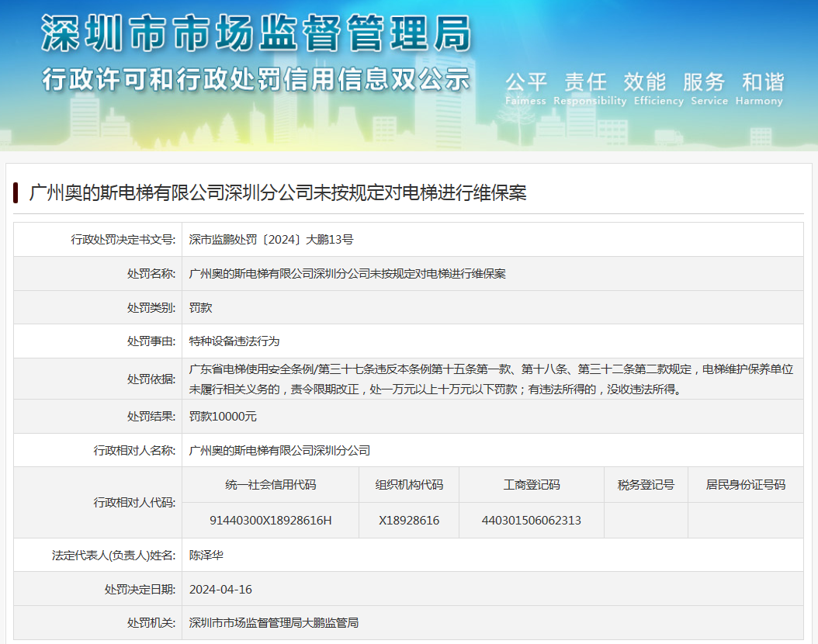Image resolution: width=818 pixels, height=644 pixels.
Task: Click the company name in the 行政相对人名称 row
Action: click(279, 451)
